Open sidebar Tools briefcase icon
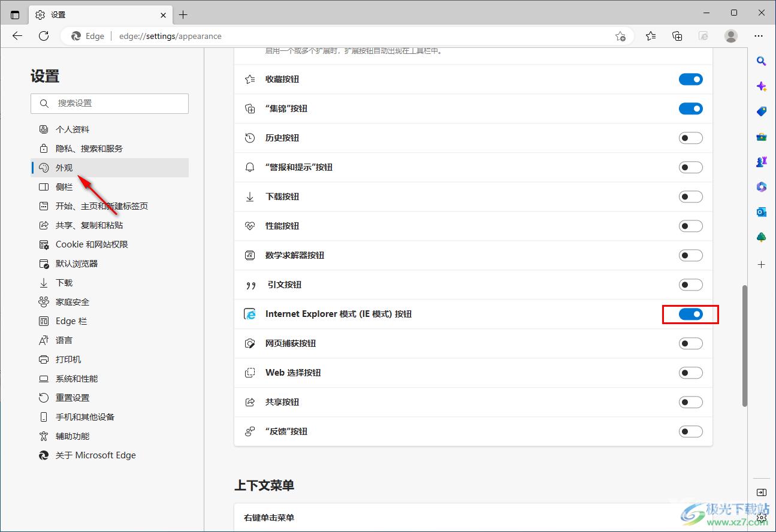 tap(761, 137)
